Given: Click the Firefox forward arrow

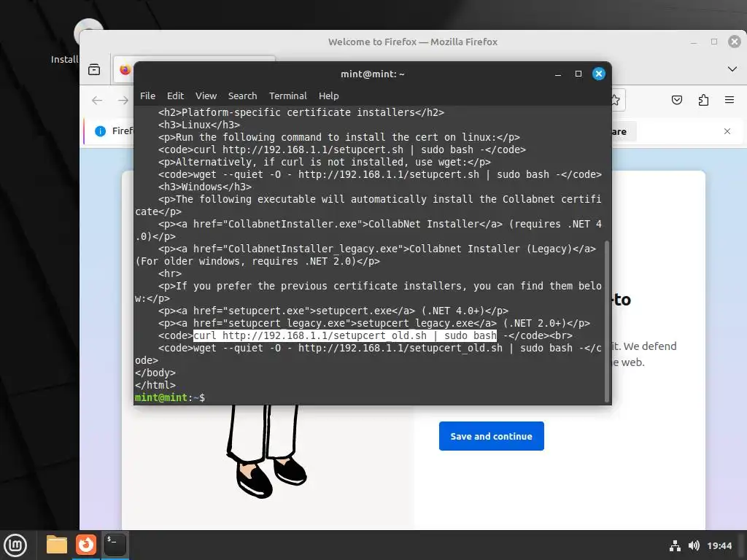Looking at the screenshot, I should [123, 100].
